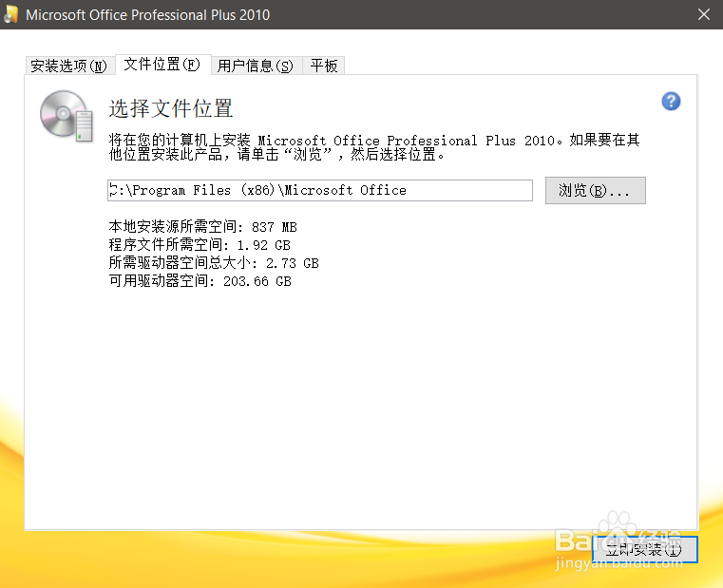Screen dimensions: 723x588
Task: Open the 平板 tab
Action: (x=324, y=66)
